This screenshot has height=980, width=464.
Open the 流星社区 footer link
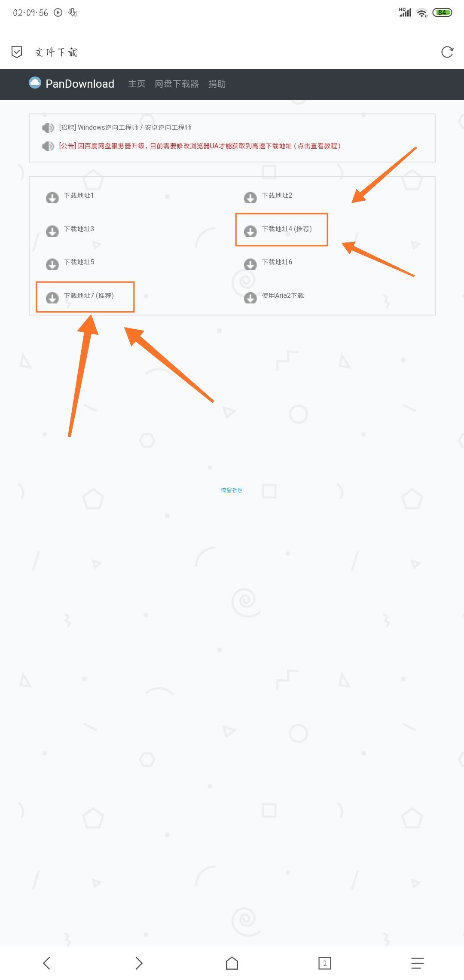point(232,490)
